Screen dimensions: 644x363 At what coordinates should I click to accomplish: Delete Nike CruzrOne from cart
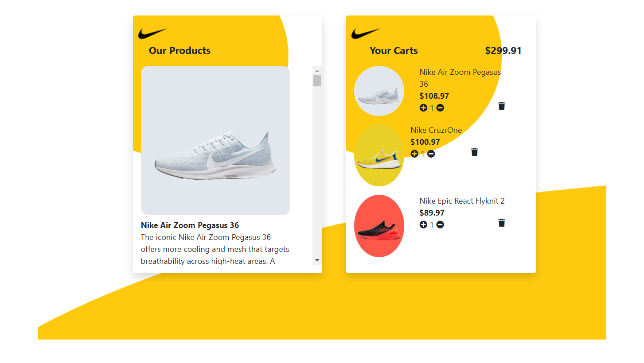click(475, 152)
